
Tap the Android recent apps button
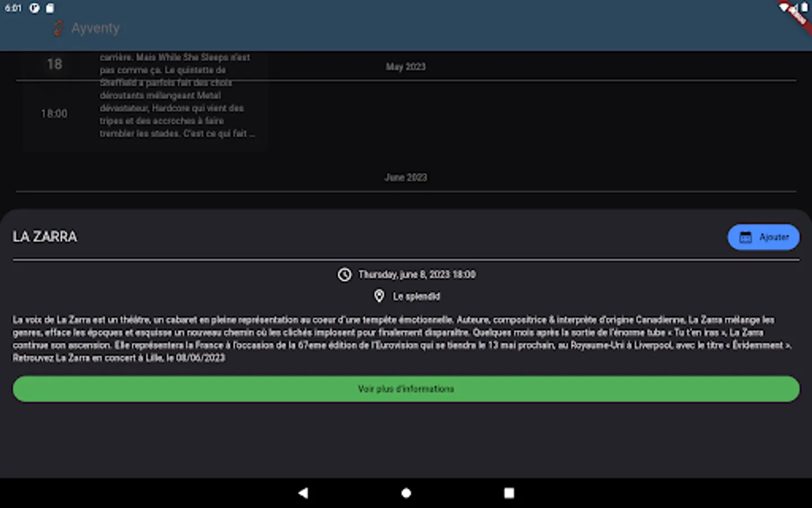pyautogui.click(x=509, y=493)
